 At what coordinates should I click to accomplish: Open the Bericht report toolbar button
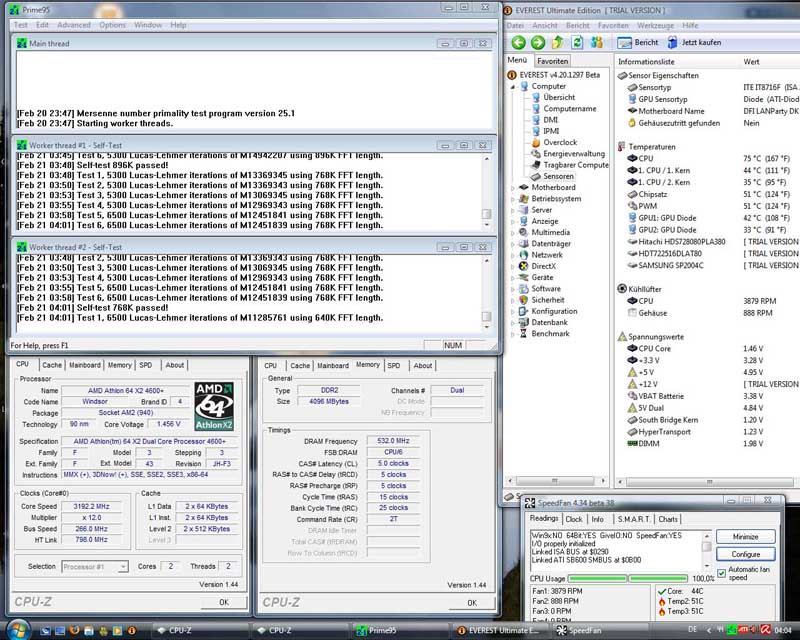pos(638,42)
